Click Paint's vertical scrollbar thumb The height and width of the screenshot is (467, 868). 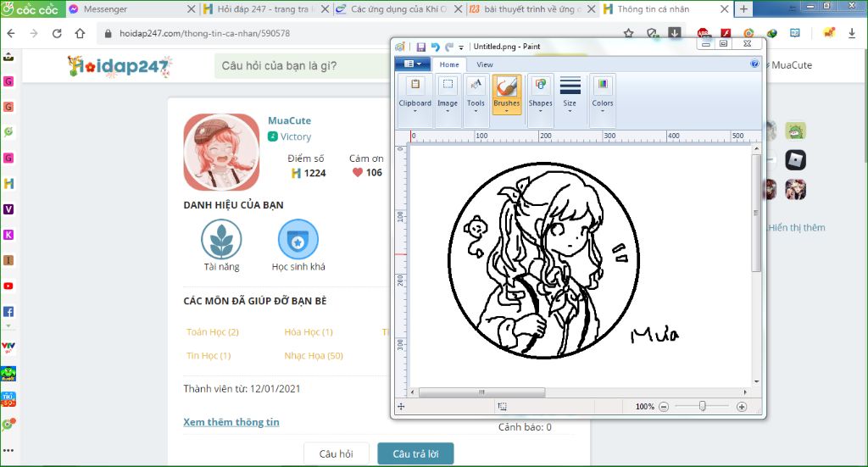point(756,213)
